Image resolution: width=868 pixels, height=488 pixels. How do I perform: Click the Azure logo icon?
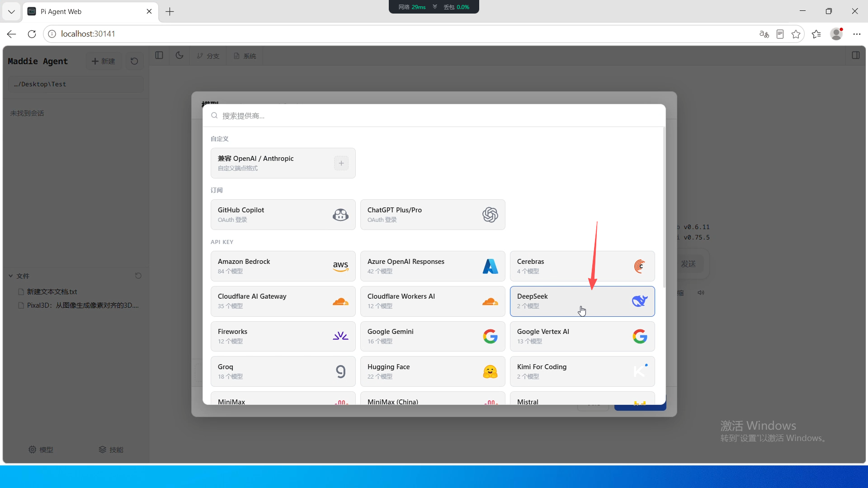[x=490, y=266]
